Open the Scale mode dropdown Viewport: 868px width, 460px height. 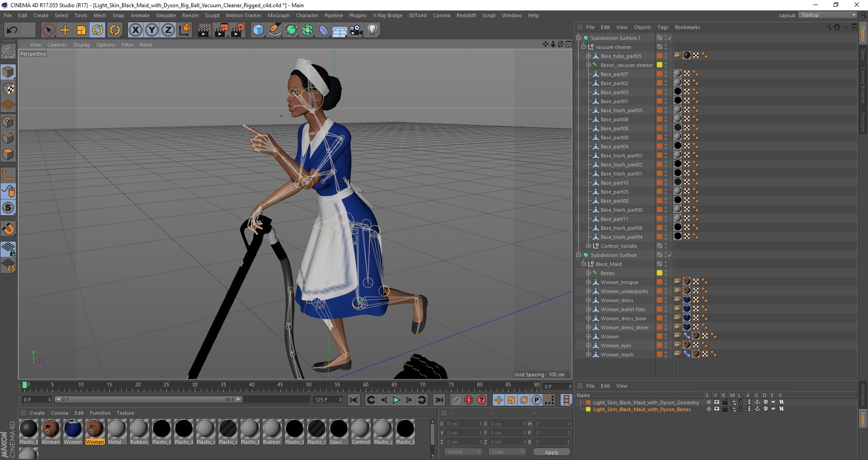coord(507,452)
